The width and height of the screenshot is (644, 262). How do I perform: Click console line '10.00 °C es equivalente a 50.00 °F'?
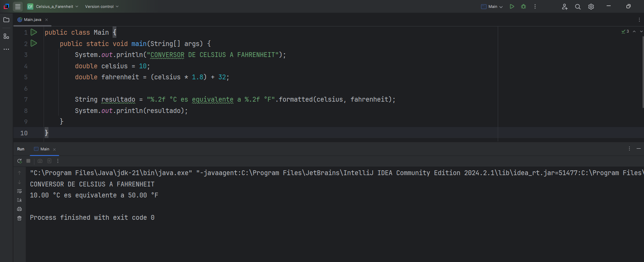(x=94, y=195)
